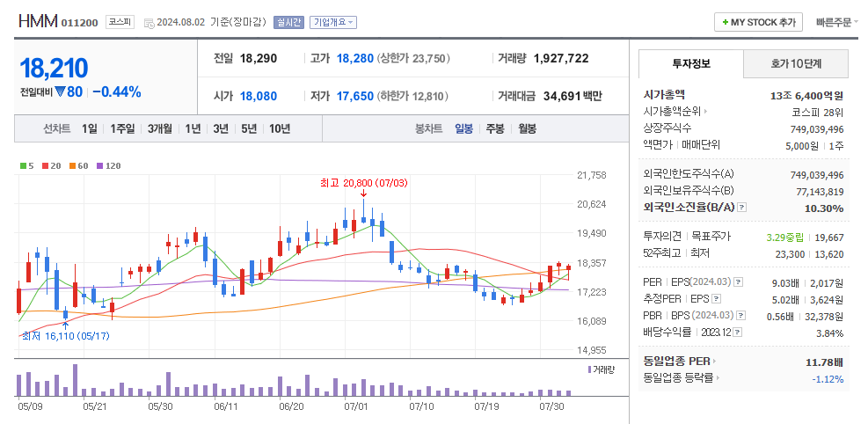Click the 3.29중립 investment opinion value
868x424 pixels.
coord(785,238)
